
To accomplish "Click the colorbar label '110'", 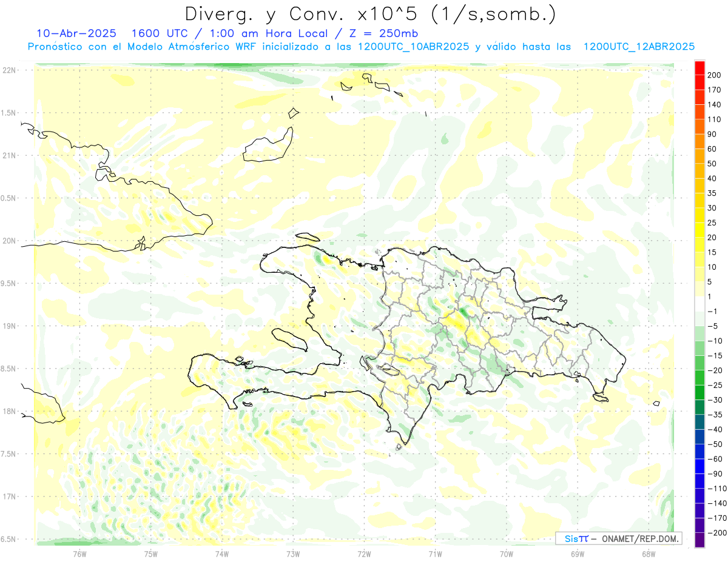I will pyautogui.click(x=715, y=119).
